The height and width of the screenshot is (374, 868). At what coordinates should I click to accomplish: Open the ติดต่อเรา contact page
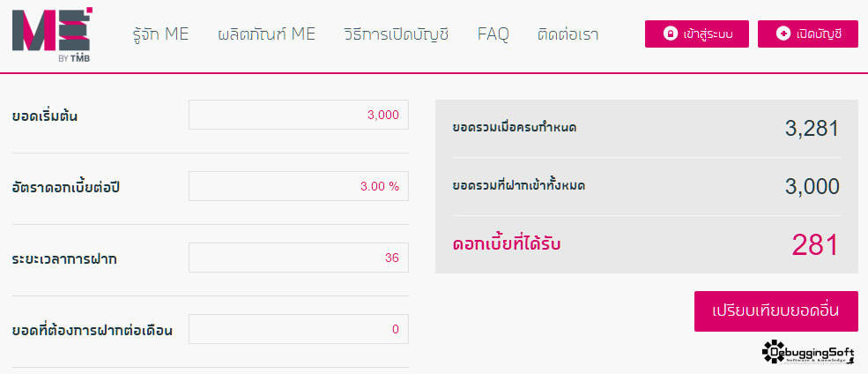tap(568, 34)
